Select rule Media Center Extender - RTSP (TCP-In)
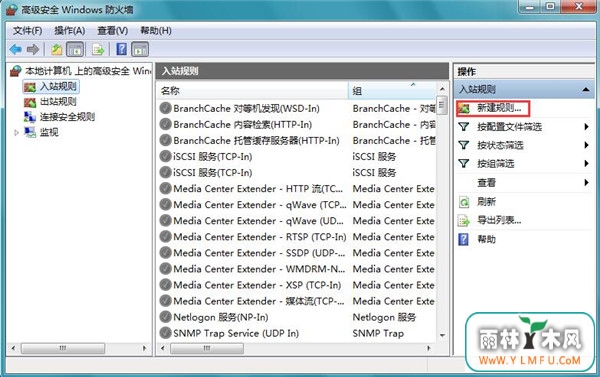Viewport: 600px width, 377px height. (259, 237)
